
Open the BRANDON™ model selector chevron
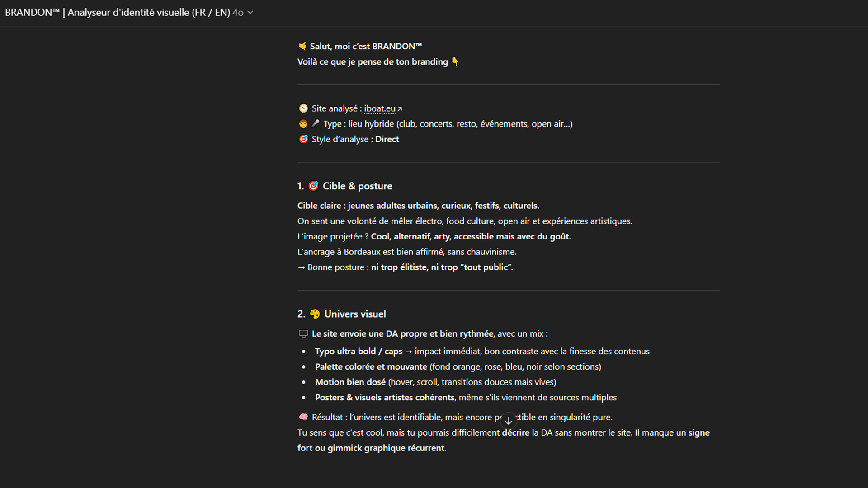[250, 13]
